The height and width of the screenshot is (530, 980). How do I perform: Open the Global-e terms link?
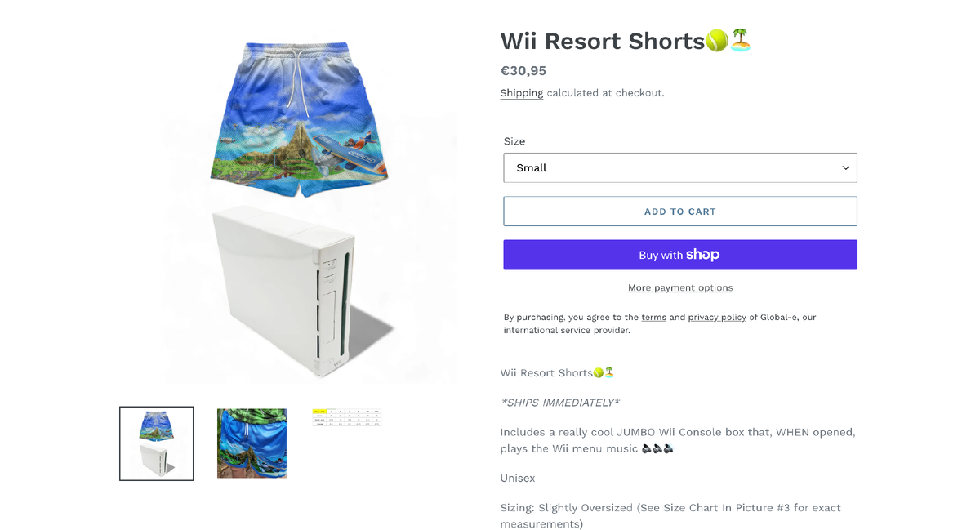point(653,317)
